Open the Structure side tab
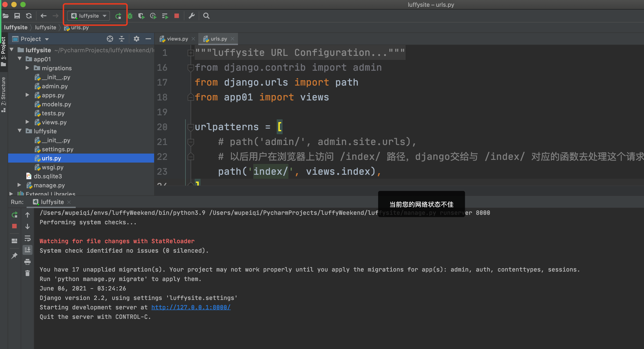Viewport: 644px width, 349px height. pyautogui.click(x=4, y=94)
